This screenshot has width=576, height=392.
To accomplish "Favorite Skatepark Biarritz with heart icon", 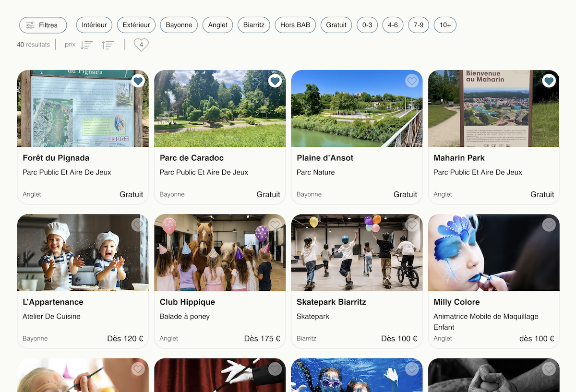I will click(412, 225).
